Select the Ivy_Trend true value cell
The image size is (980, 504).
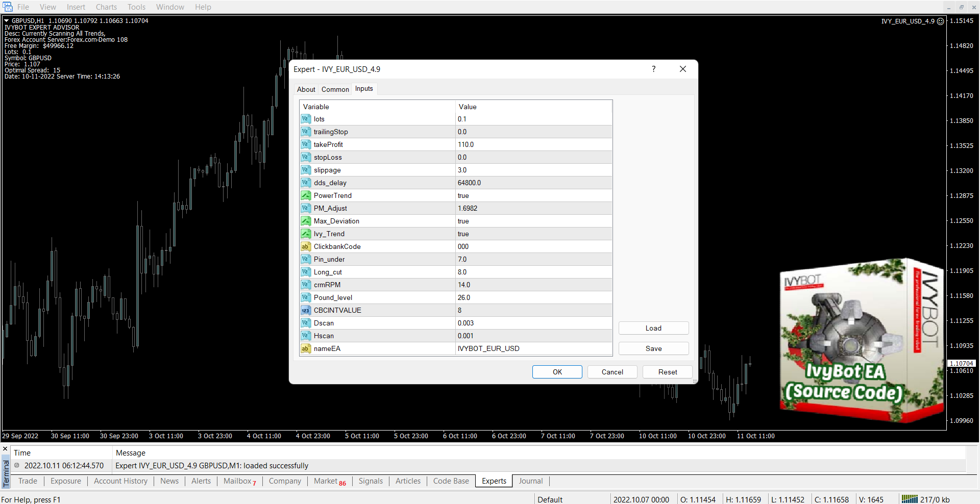[x=533, y=234]
